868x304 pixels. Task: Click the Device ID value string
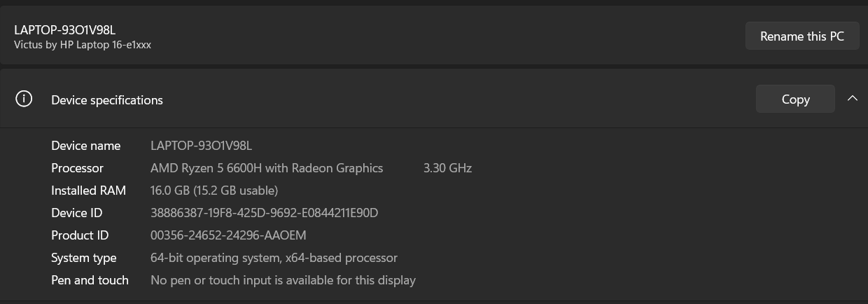click(264, 213)
